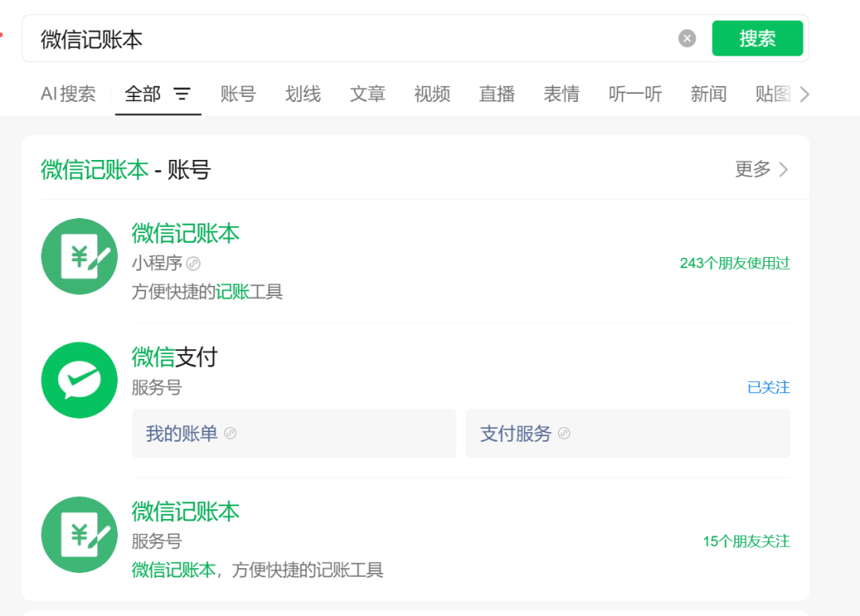Open the filter icon next to 全部
The height and width of the screenshot is (616, 860).
pyautogui.click(x=182, y=94)
